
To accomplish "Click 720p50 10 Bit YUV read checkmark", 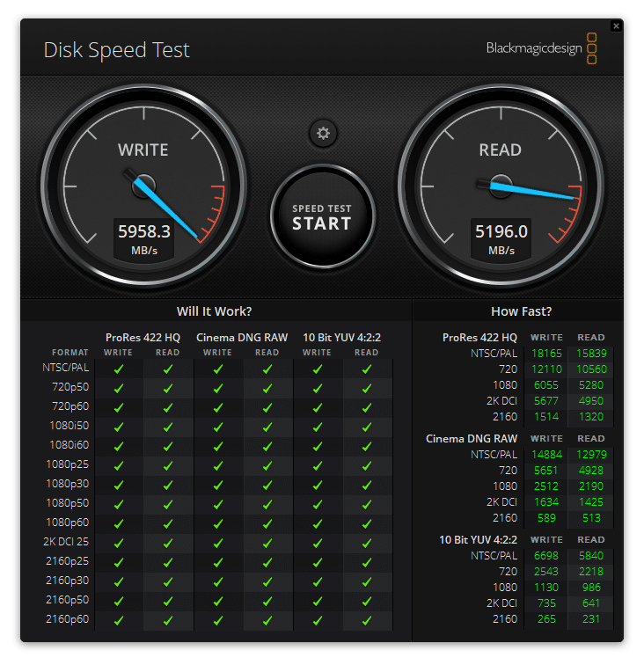I will pyautogui.click(x=367, y=388).
